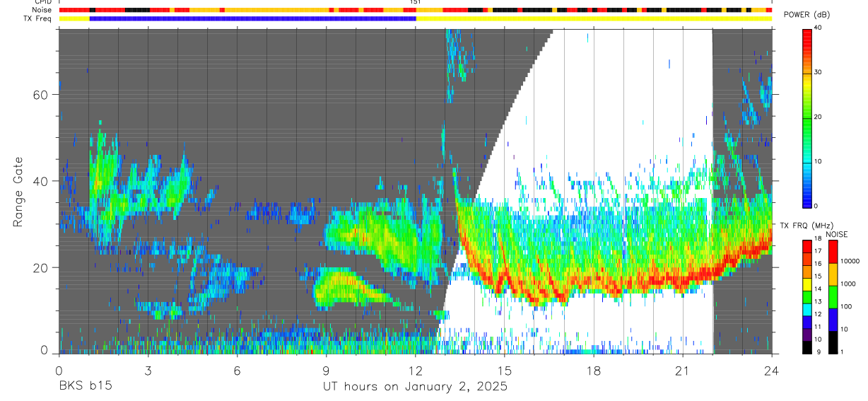Click the yellow segment of TX FRQ legend
Screen dimensions: 868x401
(x=807, y=284)
